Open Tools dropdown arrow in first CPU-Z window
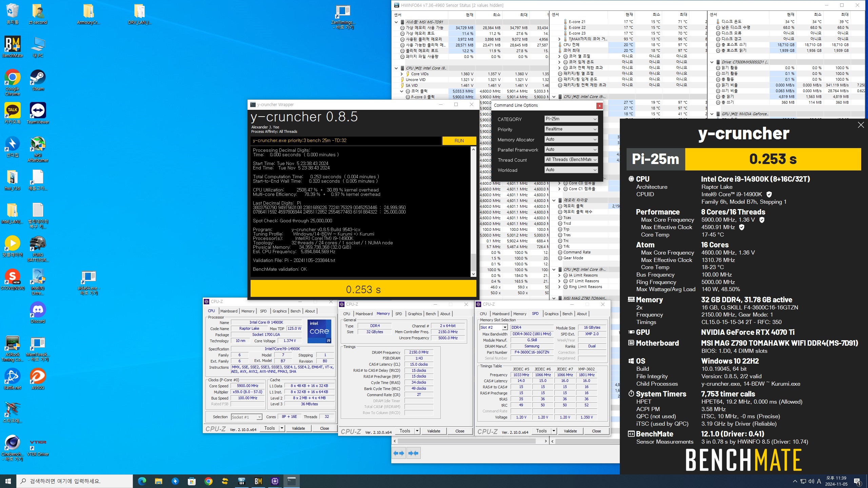 [x=281, y=428]
